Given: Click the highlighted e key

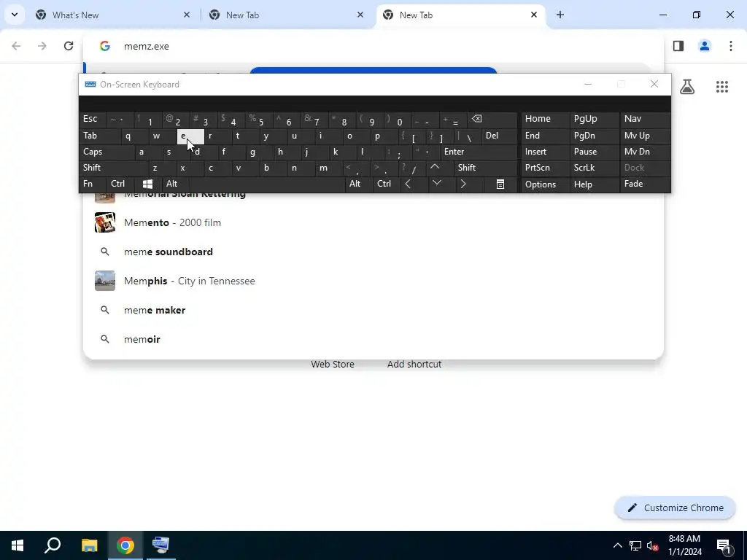Looking at the screenshot, I should point(190,136).
